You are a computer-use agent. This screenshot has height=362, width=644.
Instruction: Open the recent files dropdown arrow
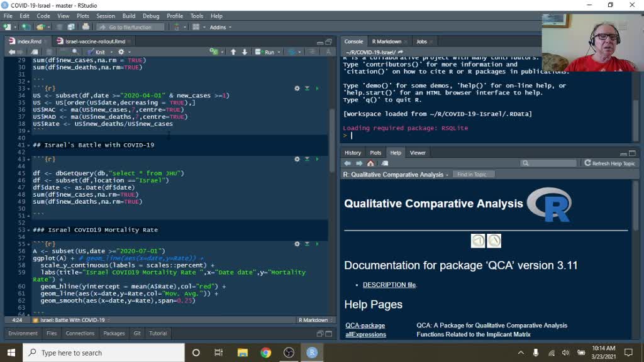[48, 27]
